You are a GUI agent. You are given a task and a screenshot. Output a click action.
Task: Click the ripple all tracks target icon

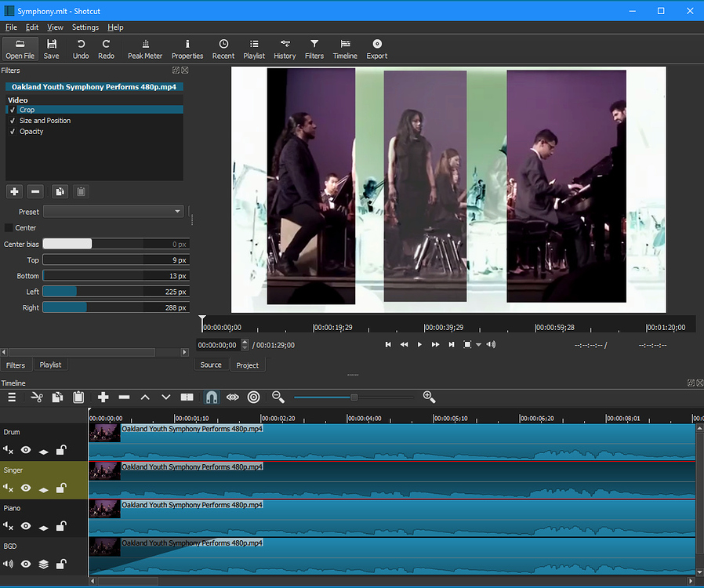[253, 397]
